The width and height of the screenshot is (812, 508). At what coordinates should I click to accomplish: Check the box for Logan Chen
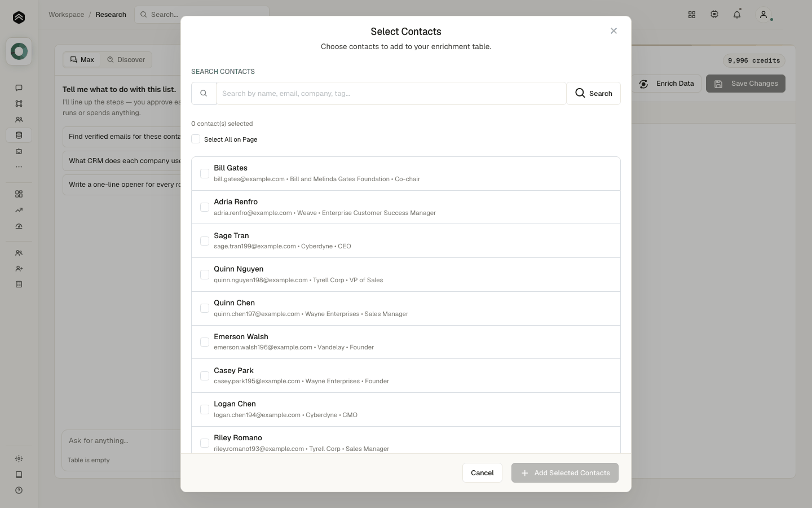pos(205,409)
